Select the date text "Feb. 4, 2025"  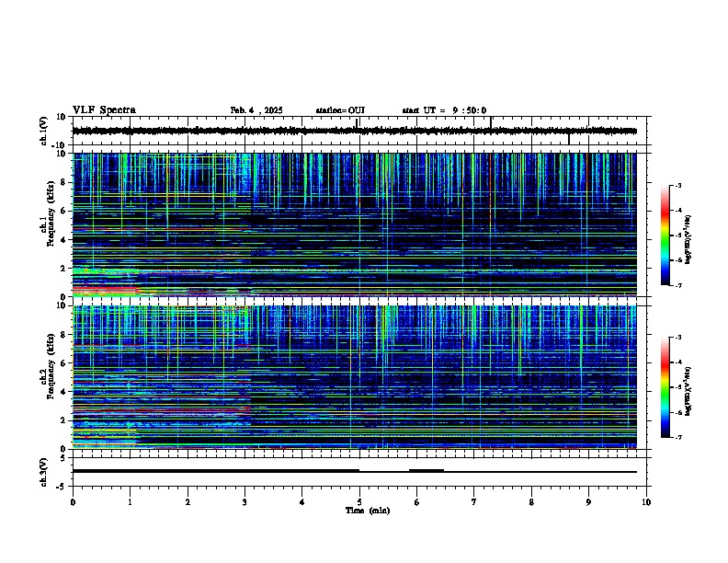tap(256, 110)
